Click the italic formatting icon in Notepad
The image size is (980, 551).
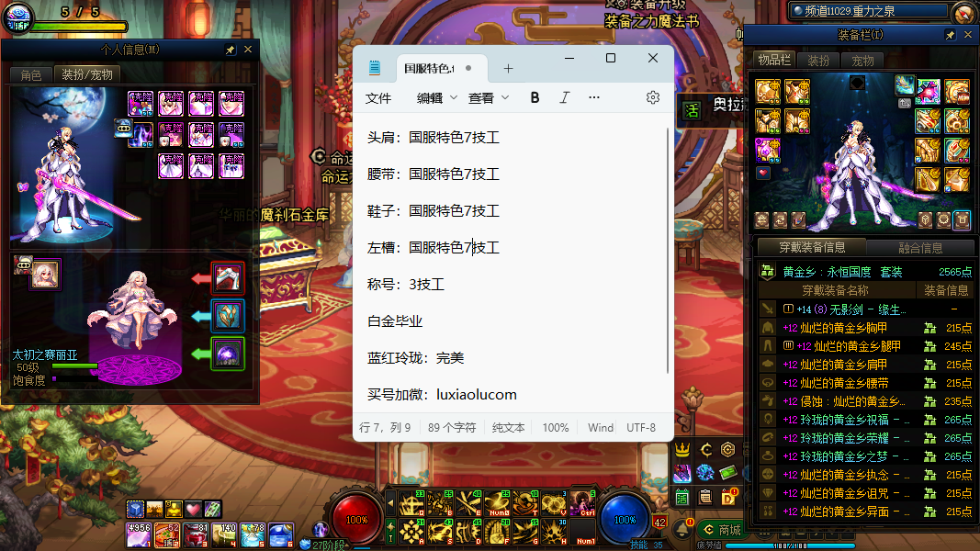564,97
